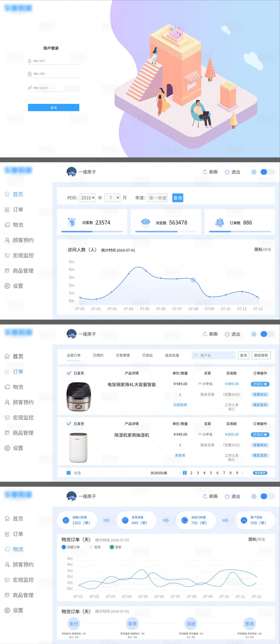Click the sun brightness icon on the dashboard header
The width and height of the screenshot is (280, 644).
(254, 172)
